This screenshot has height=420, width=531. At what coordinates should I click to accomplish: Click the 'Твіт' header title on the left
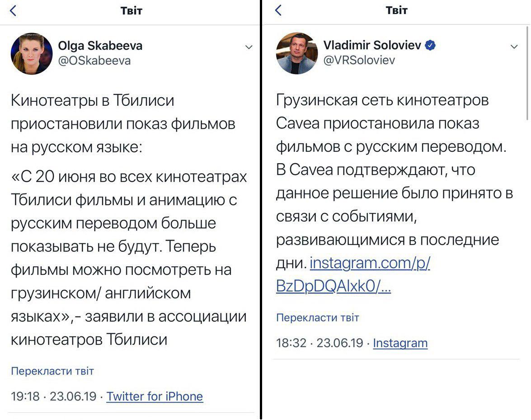132,11
